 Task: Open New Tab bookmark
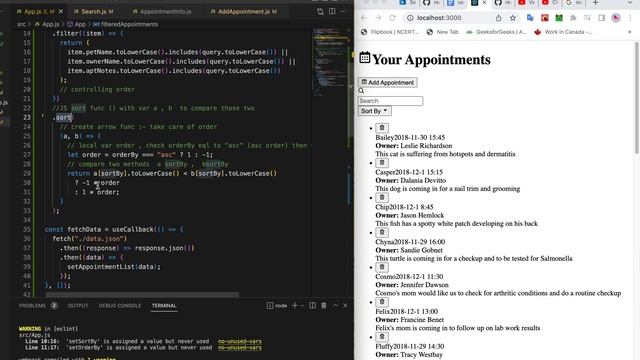442,32
